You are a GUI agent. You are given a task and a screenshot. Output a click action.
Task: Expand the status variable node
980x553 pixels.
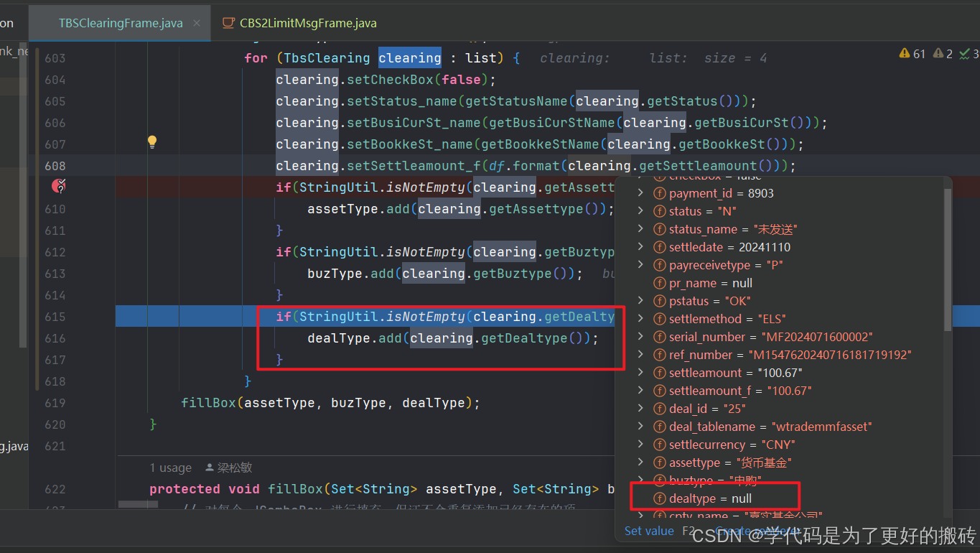(x=640, y=210)
